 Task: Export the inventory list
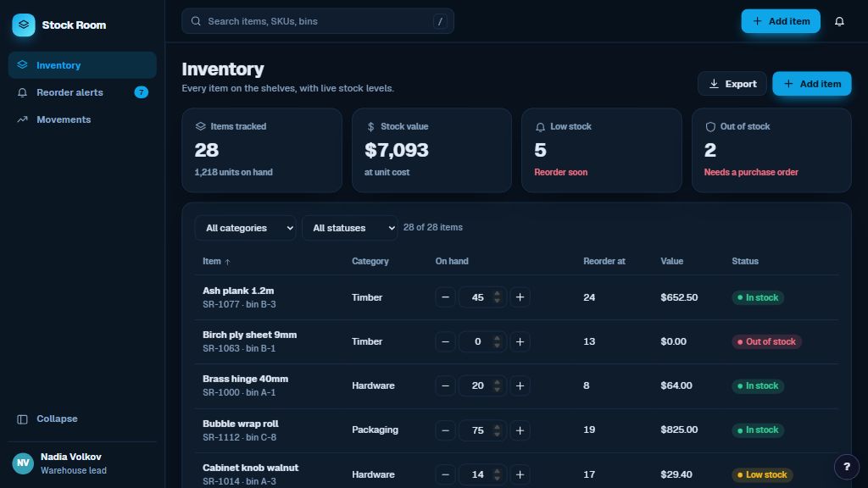tap(732, 84)
